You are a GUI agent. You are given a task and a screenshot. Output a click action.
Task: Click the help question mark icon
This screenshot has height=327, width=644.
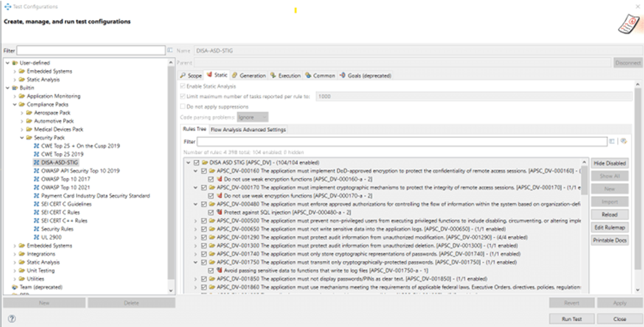12,319
